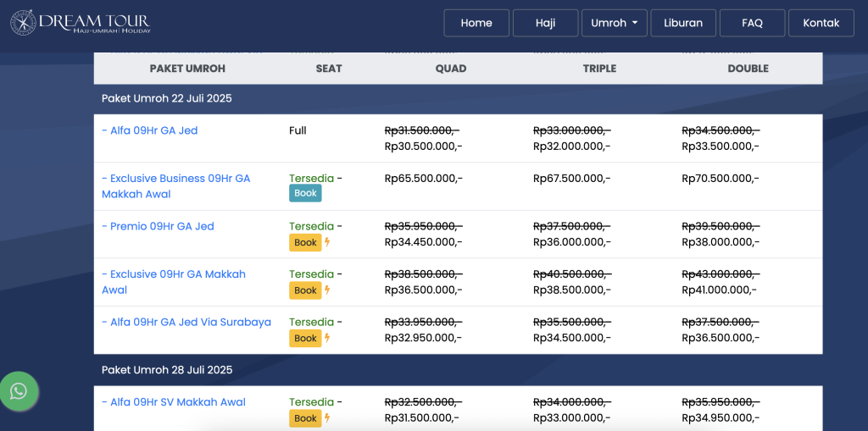868x431 pixels.
Task: Click double price Rp38.000.000
Action: click(721, 242)
